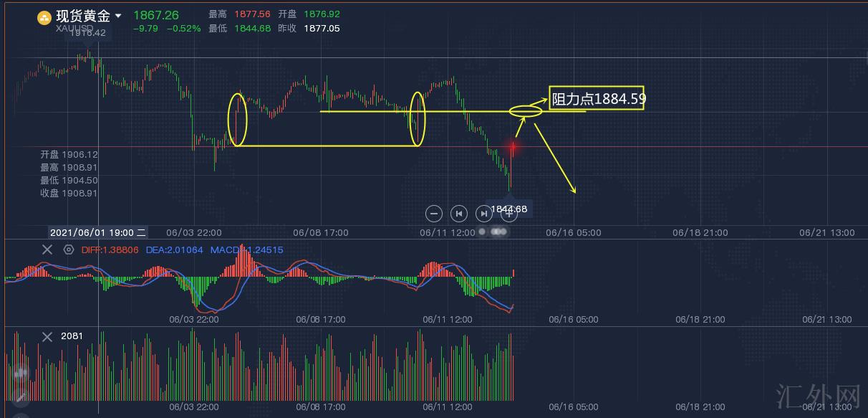Click the crosshair 开盘 1906.12 readout
868x418 pixels.
click(69, 155)
